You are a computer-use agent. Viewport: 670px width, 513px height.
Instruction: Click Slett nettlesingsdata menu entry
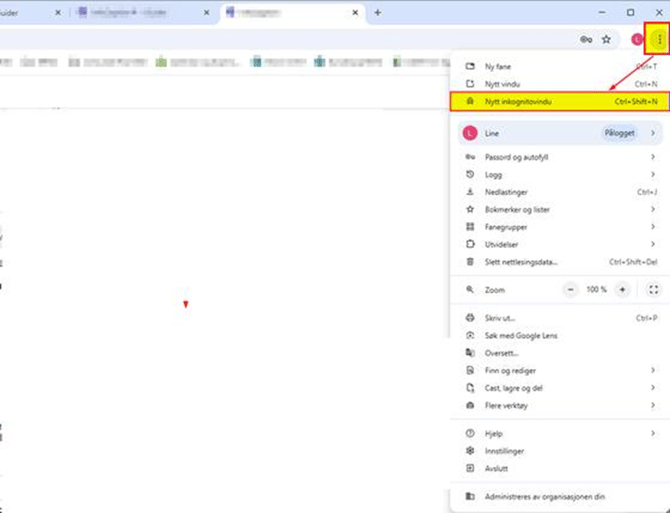[521, 262]
